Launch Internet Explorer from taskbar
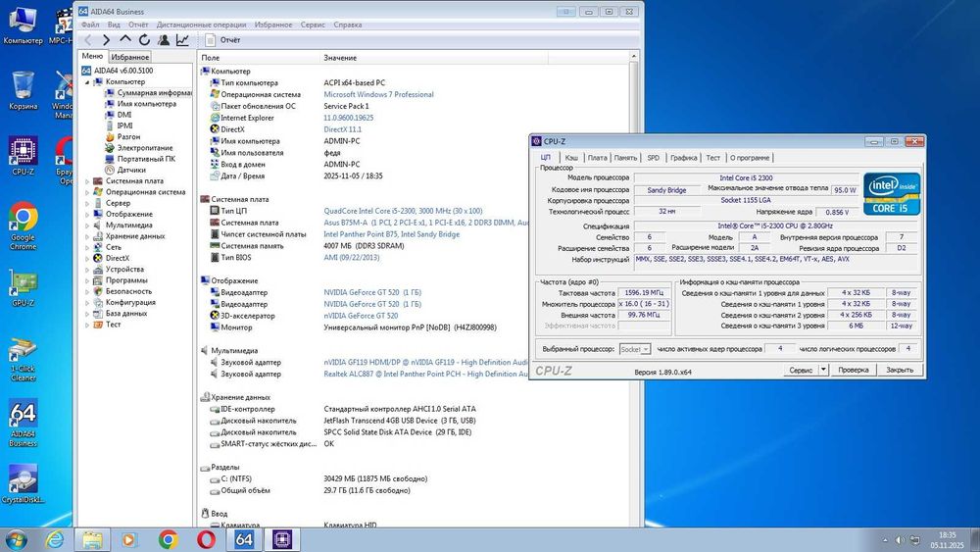980x552 pixels. coord(55,539)
